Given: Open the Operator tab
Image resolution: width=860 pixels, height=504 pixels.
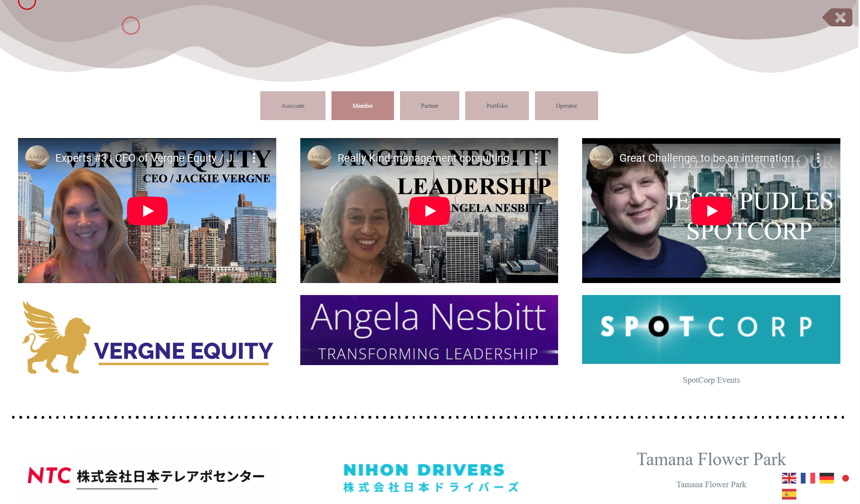Looking at the screenshot, I should (x=567, y=106).
